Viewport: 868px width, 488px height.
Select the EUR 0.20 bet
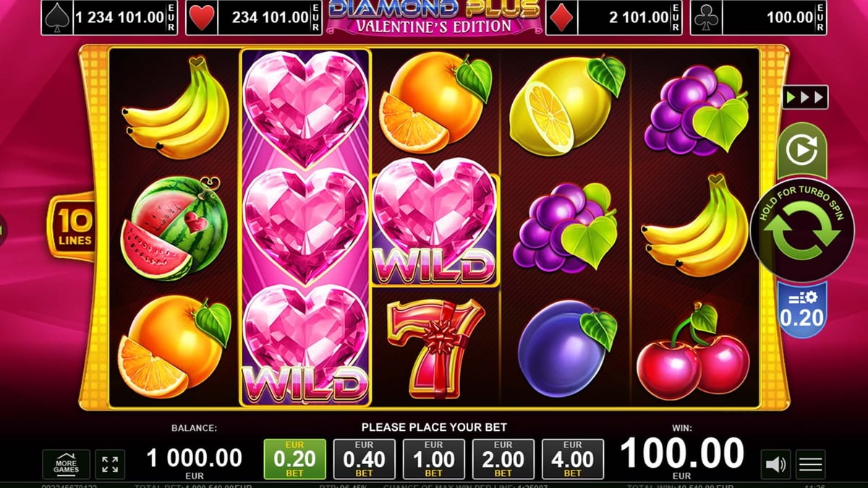294,459
